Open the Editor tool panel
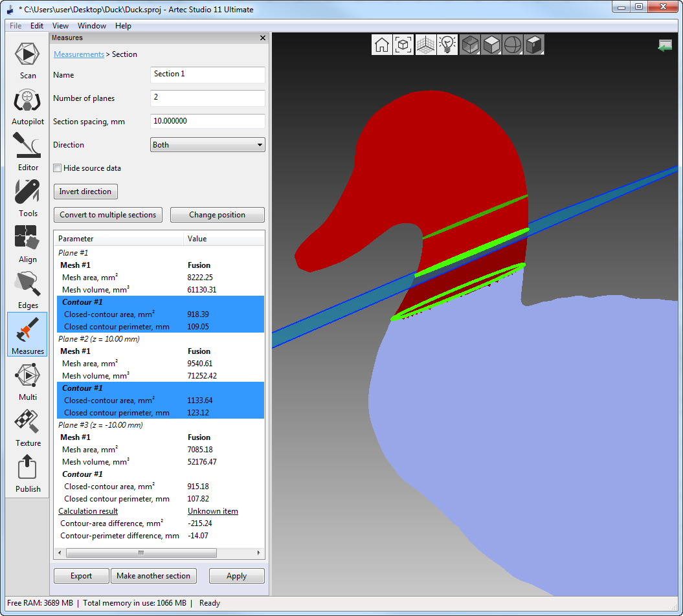Screen dimensions: 683x616 click(x=27, y=152)
